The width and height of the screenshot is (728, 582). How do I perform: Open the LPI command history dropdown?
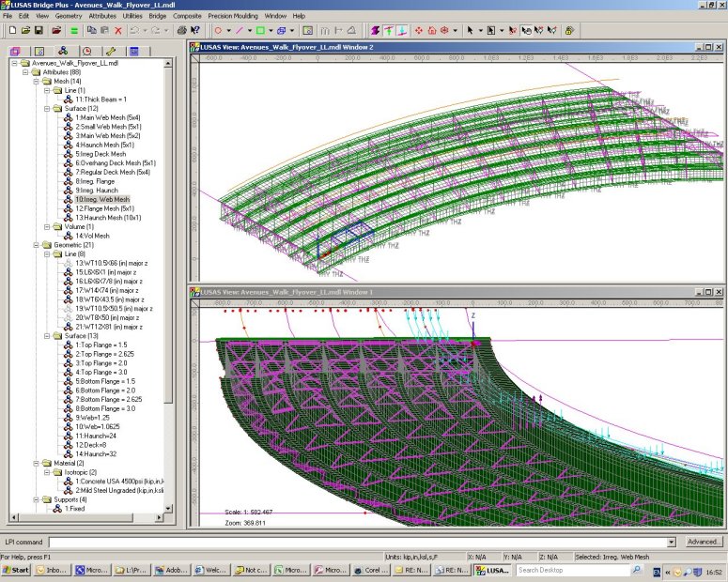(x=671, y=542)
